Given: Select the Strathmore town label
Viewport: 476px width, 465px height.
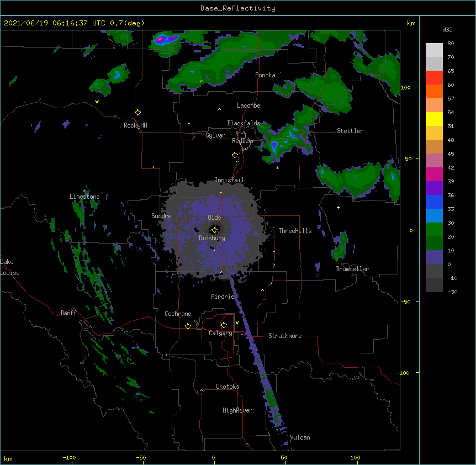Looking at the screenshot, I should pyautogui.click(x=285, y=336).
